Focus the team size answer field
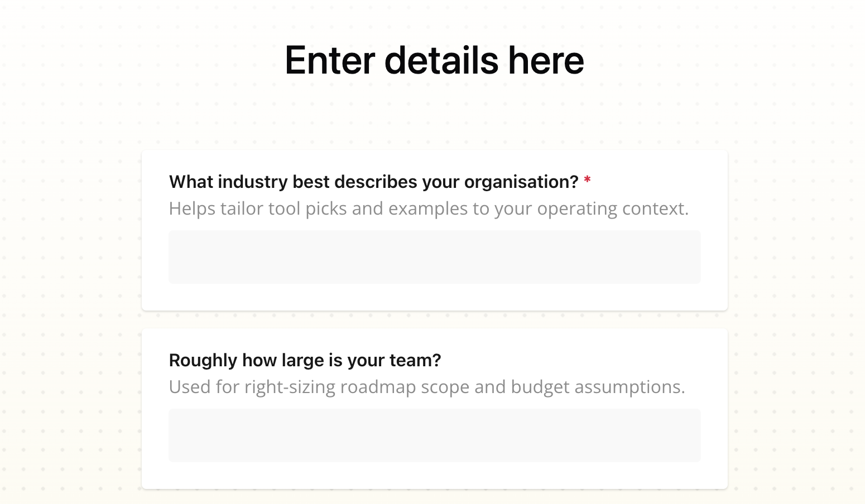 click(x=434, y=435)
